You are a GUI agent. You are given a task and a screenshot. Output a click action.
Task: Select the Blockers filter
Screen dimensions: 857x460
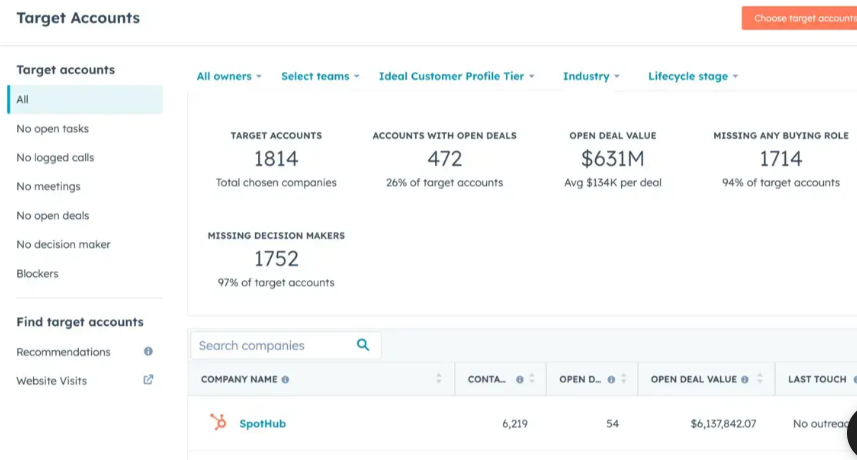pyautogui.click(x=37, y=274)
